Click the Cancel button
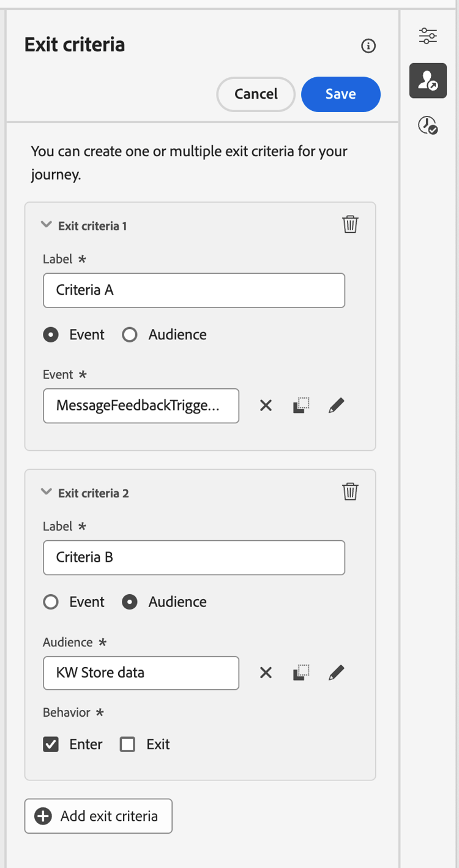The width and height of the screenshot is (459, 868). pos(256,94)
